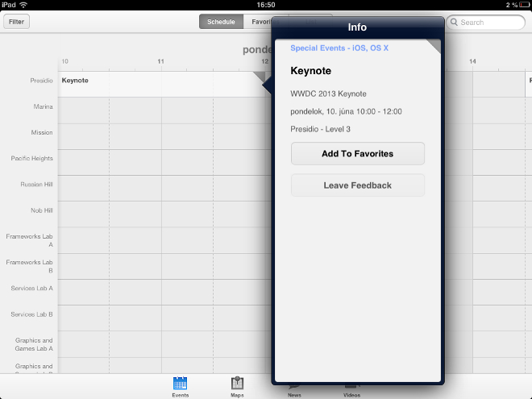Select the Services Lab B room label

32,314
